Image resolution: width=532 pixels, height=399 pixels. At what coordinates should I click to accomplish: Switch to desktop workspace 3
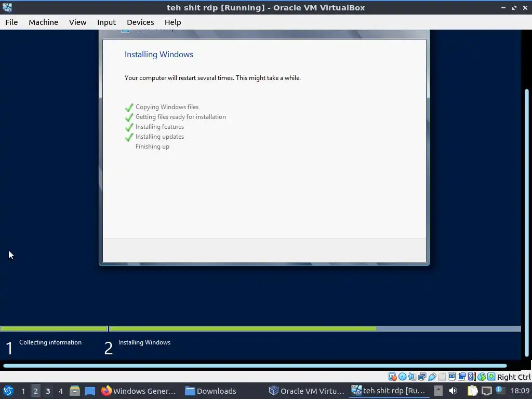coord(48,391)
